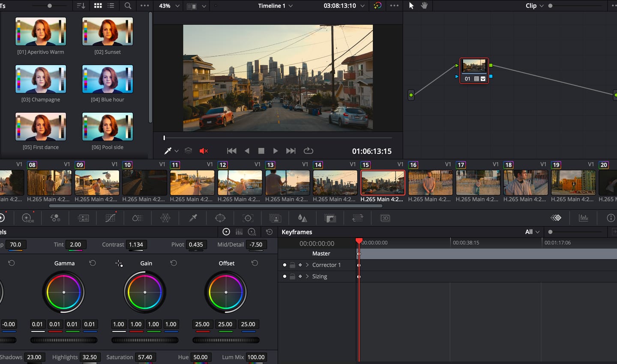Select the pointer arrow tool in node editor

point(411,6)
